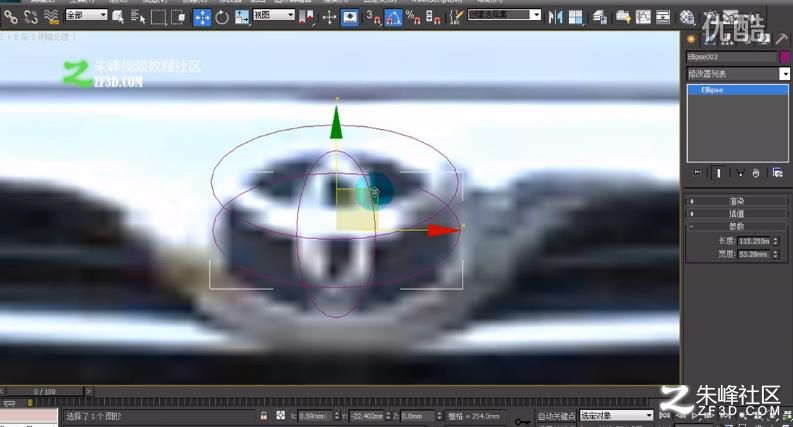The image size is (793, 427).
Task: Click Make Unique icon
Action: tap(740, 173)
